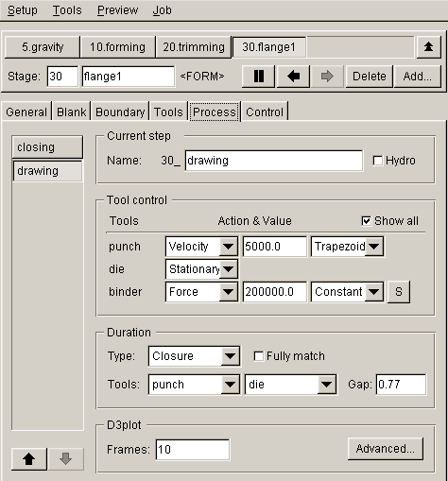The height and width of the screenshot is (481, 448).
Task: Tick the Fully match checkbox
Action: (x=259, y=356)
